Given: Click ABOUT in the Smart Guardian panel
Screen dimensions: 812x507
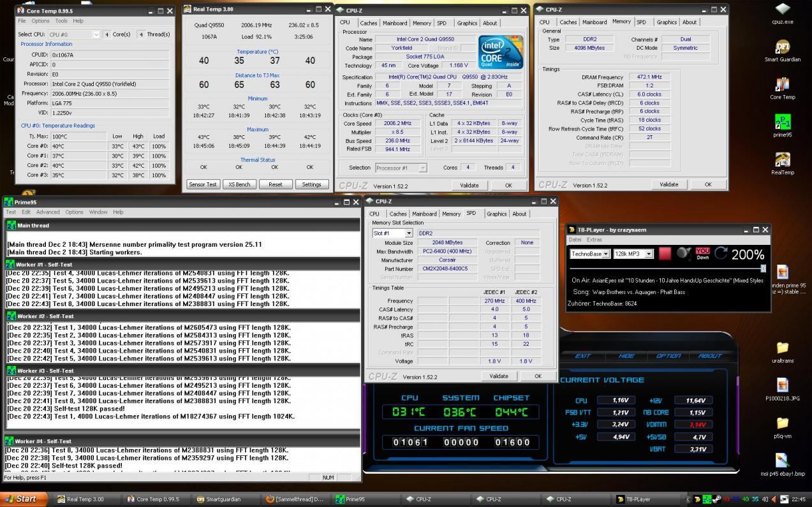Looking at the screenshot, I should (x=710, y=356).
